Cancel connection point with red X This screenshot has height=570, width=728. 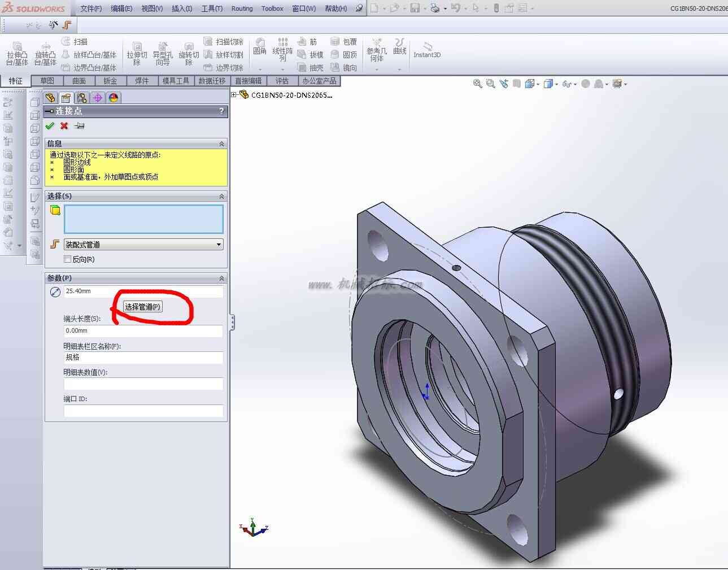coord(64,125)
